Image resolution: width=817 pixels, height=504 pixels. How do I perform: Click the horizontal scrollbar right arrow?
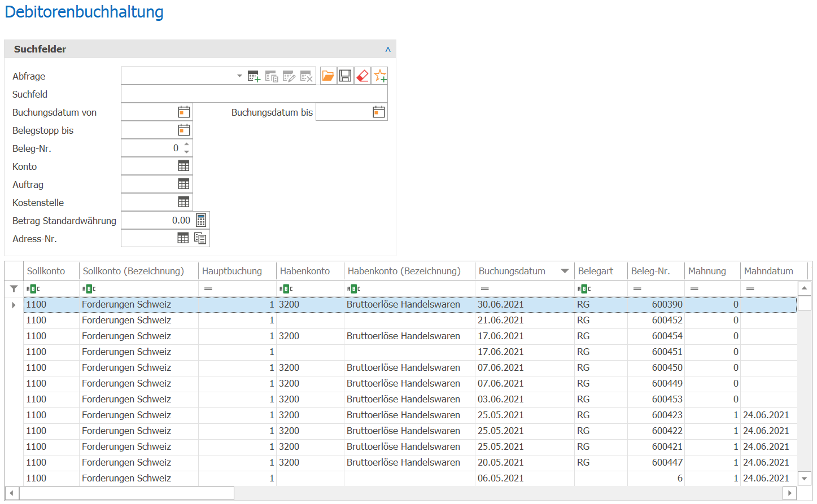[790, 493]
